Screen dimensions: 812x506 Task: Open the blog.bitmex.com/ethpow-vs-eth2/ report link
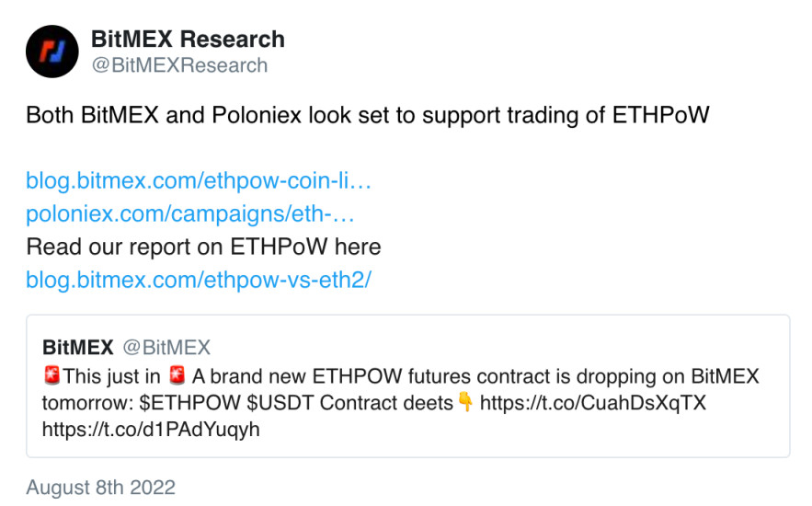pos(199,280)
